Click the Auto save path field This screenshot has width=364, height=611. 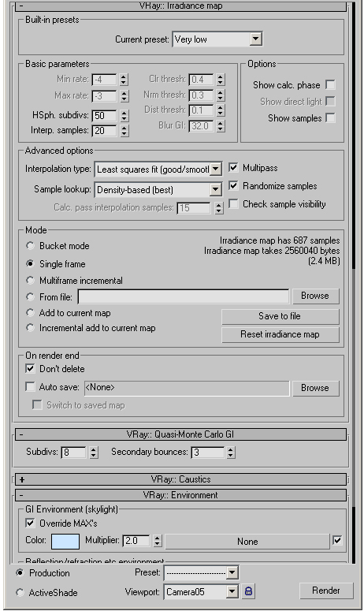point(187,388)
